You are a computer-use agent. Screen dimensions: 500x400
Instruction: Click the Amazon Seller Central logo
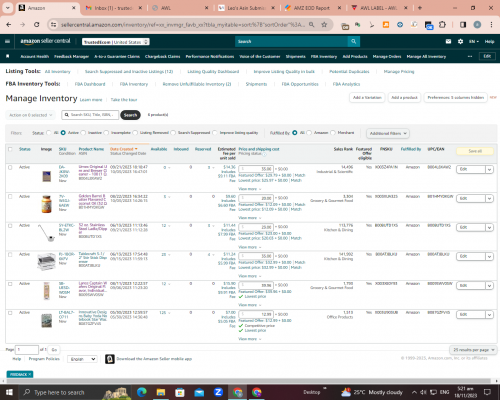click(45, 41)
